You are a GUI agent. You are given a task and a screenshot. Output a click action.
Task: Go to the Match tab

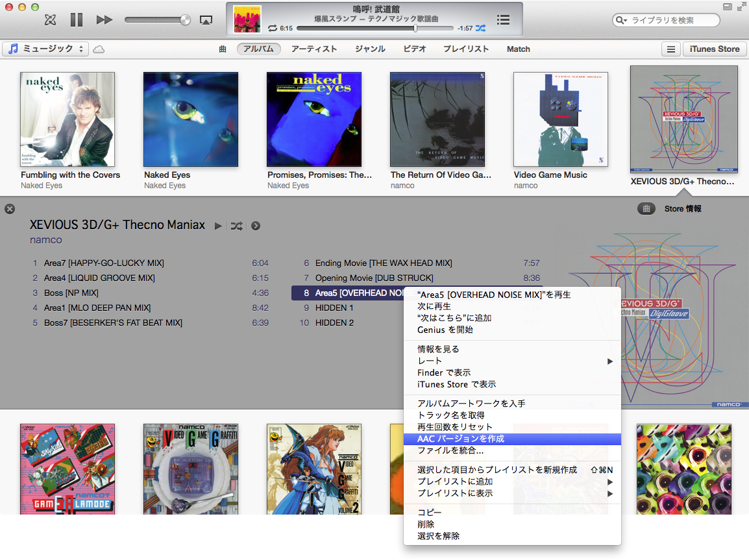point(519,49)
